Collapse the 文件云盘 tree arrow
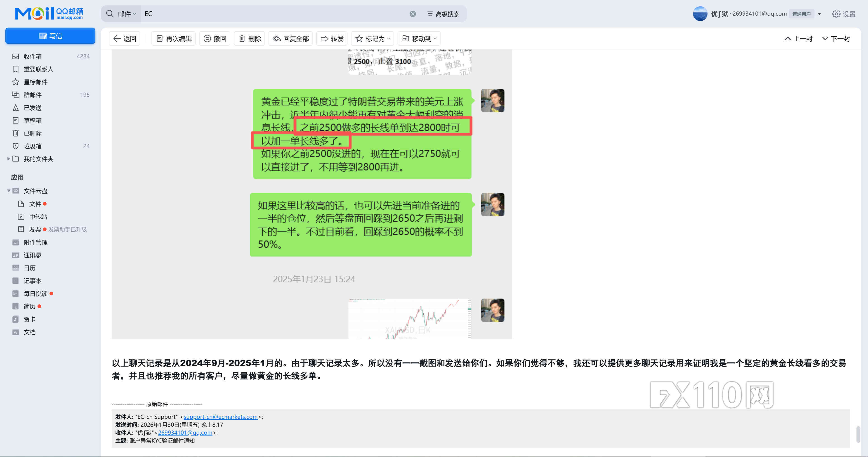Image resolution: width=868 pixels, height=457 pixels. tap(8, 191)
